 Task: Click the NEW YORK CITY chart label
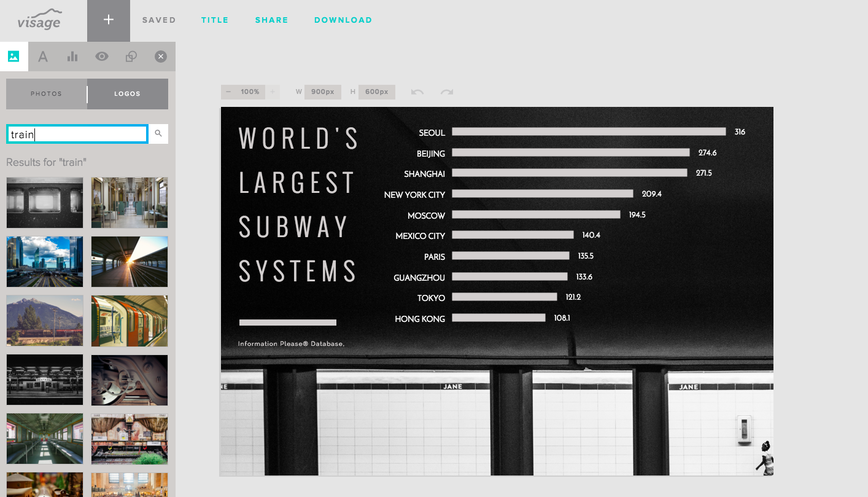415,195
